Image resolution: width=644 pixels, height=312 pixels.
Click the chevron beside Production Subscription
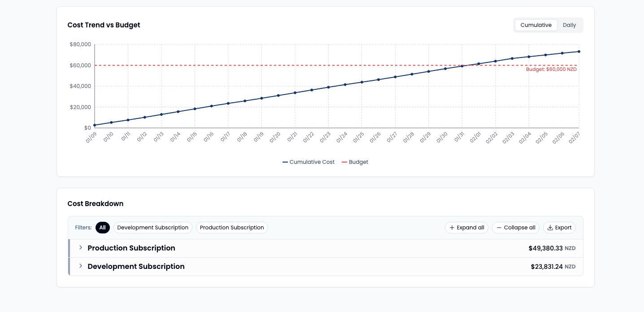[x=80, y=247]
